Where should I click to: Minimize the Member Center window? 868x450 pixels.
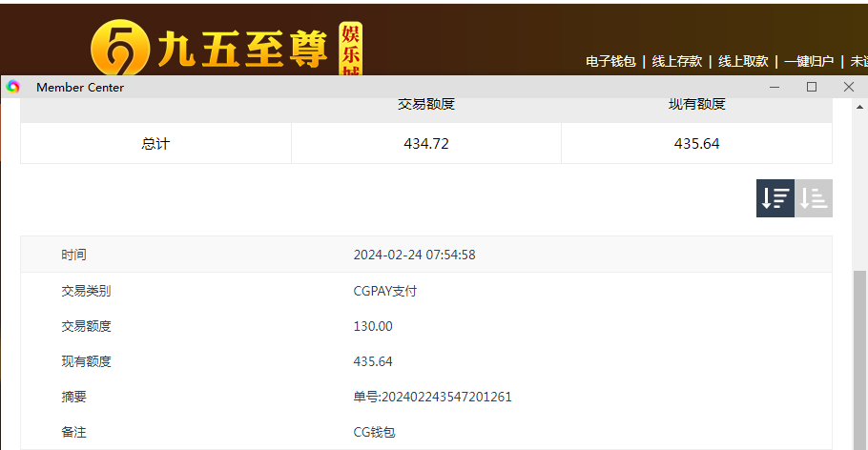pyautogui.click(x=775, y=87)
